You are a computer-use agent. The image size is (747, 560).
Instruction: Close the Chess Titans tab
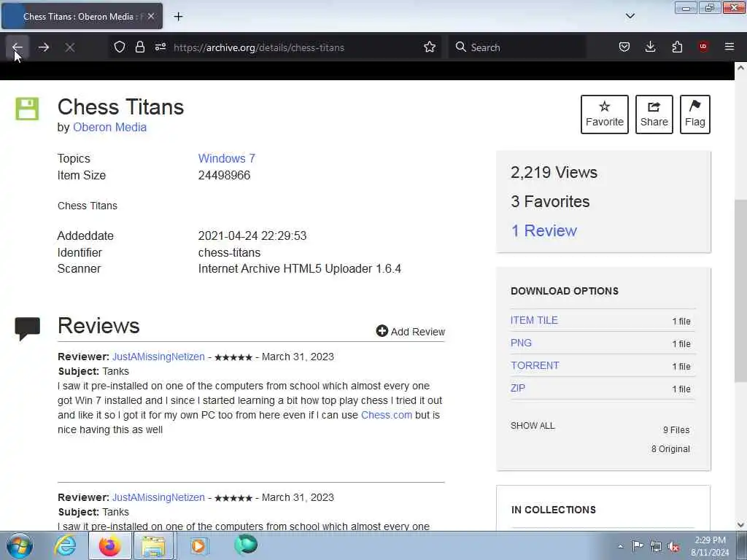click(150, 16)
